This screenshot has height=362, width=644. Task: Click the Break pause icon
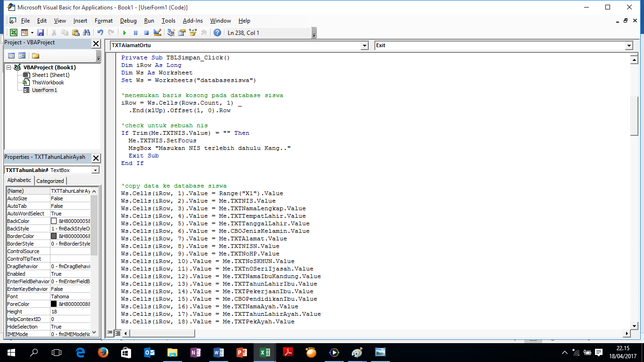(135, 33)
